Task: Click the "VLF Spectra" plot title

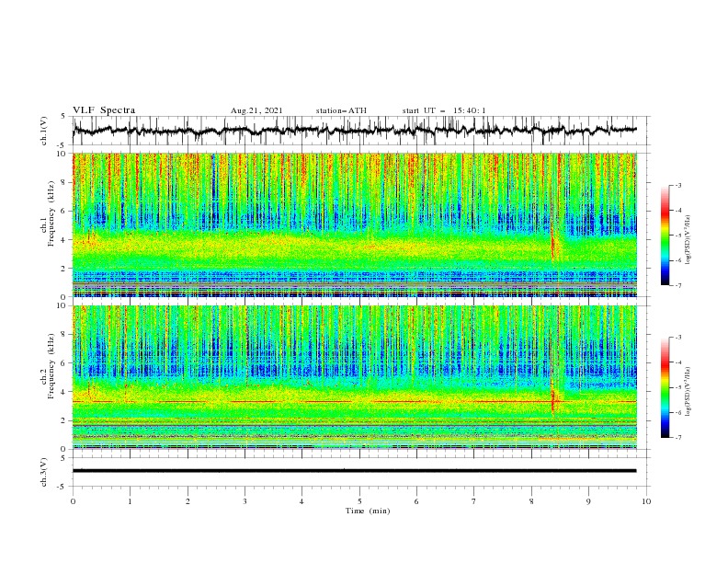Action: coord(104,110)
